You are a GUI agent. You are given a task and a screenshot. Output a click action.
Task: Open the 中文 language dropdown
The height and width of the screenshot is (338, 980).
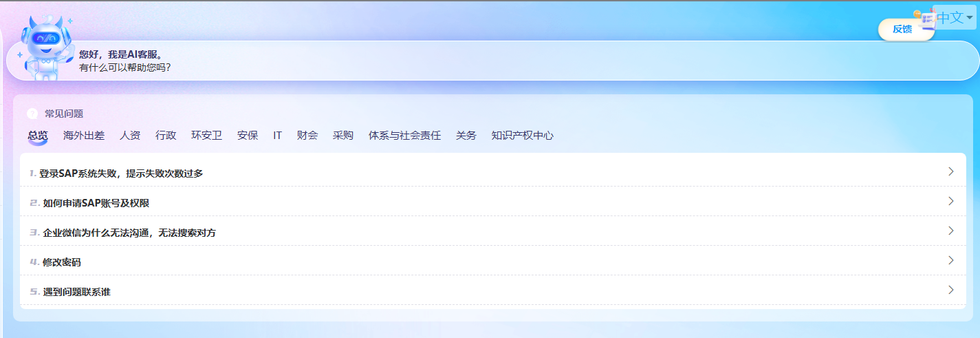point(955,17)
